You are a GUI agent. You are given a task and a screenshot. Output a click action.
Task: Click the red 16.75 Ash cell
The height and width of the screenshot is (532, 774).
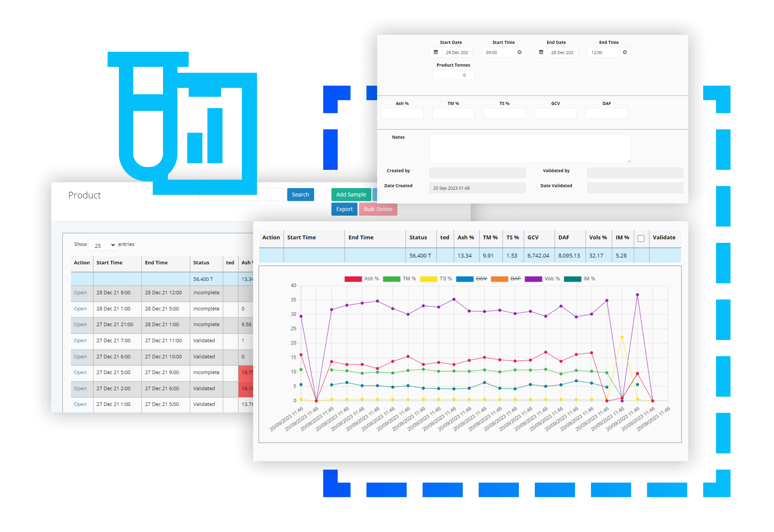[x=246, y=373]
